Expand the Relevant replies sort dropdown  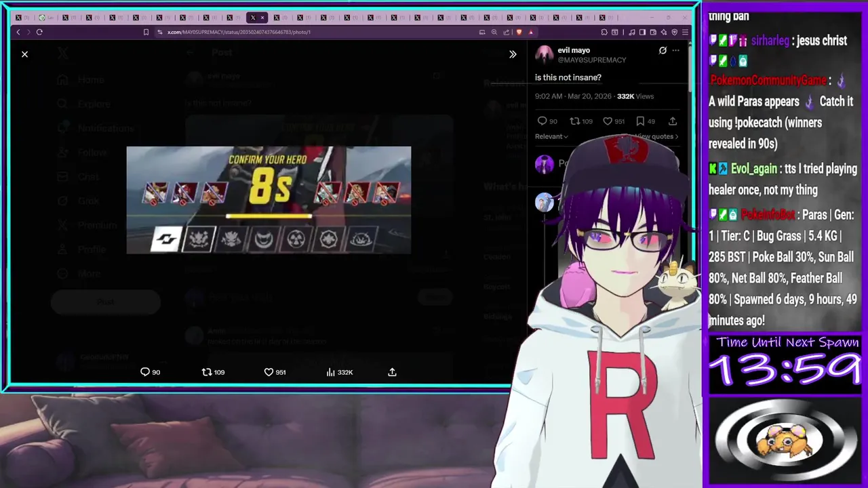tap(551, 136)
